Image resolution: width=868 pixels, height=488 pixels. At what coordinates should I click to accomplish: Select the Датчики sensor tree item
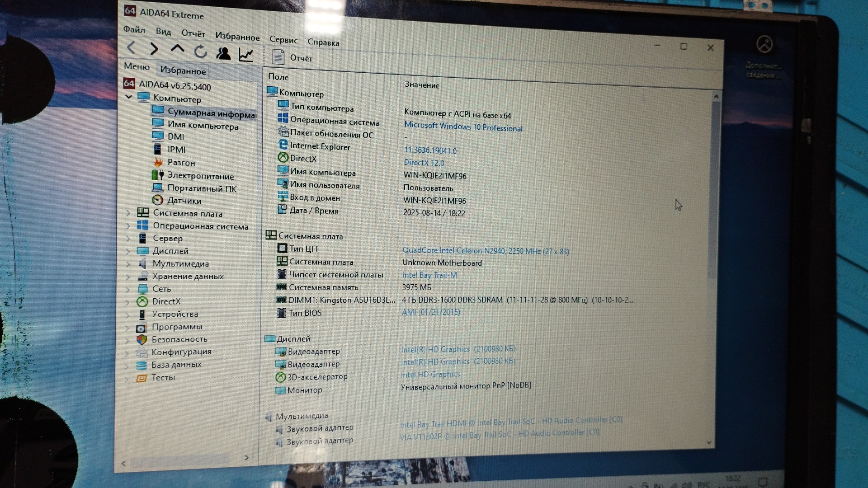184,200
